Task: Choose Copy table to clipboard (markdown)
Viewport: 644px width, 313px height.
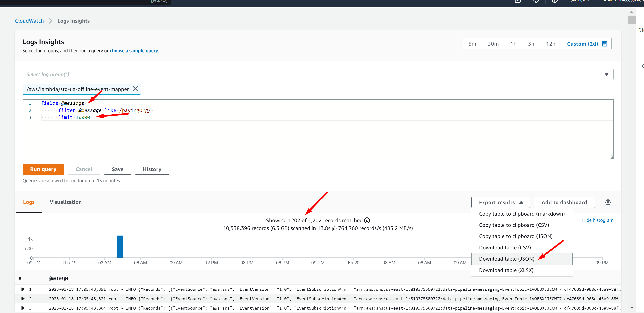Action: (x=521, y=214)
